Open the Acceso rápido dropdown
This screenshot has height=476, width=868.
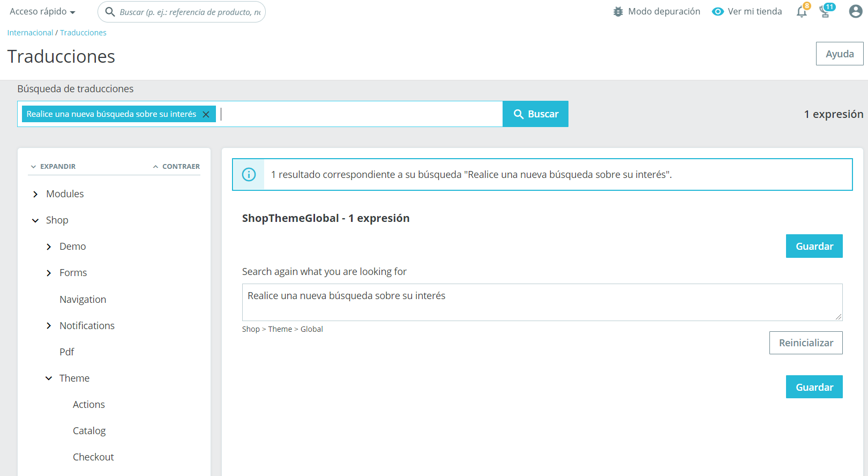(x=42, y=11)
